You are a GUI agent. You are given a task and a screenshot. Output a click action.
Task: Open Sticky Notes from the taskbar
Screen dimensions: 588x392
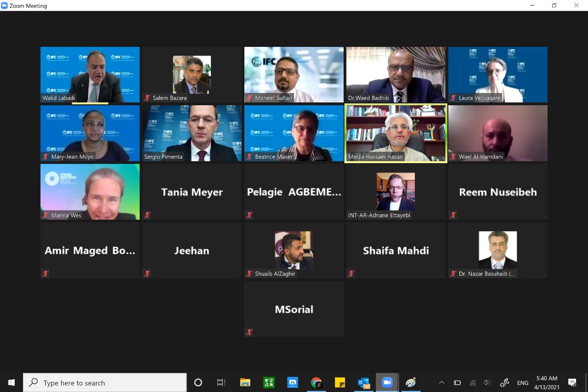tap(340, 382)
